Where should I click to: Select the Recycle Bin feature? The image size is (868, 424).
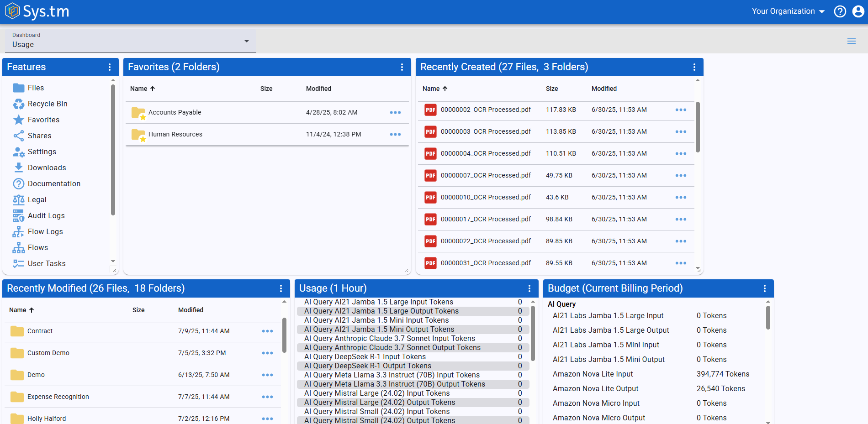point(48,104)
